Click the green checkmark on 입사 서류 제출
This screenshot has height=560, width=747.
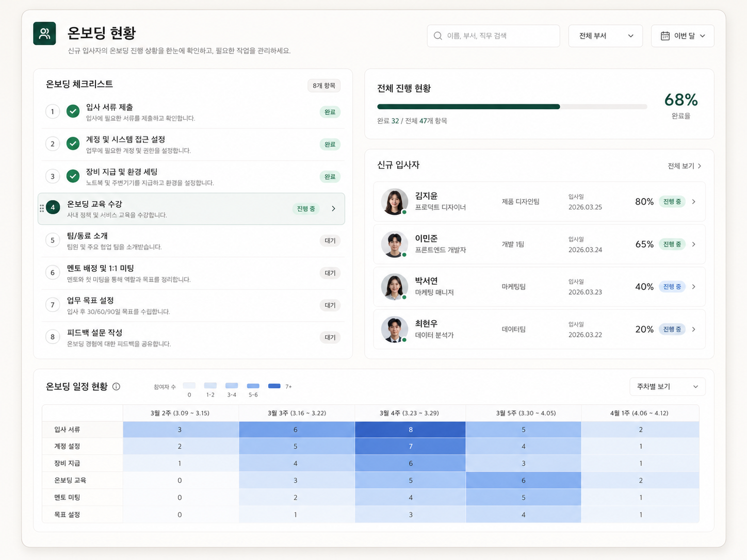[x=73, y=111]
